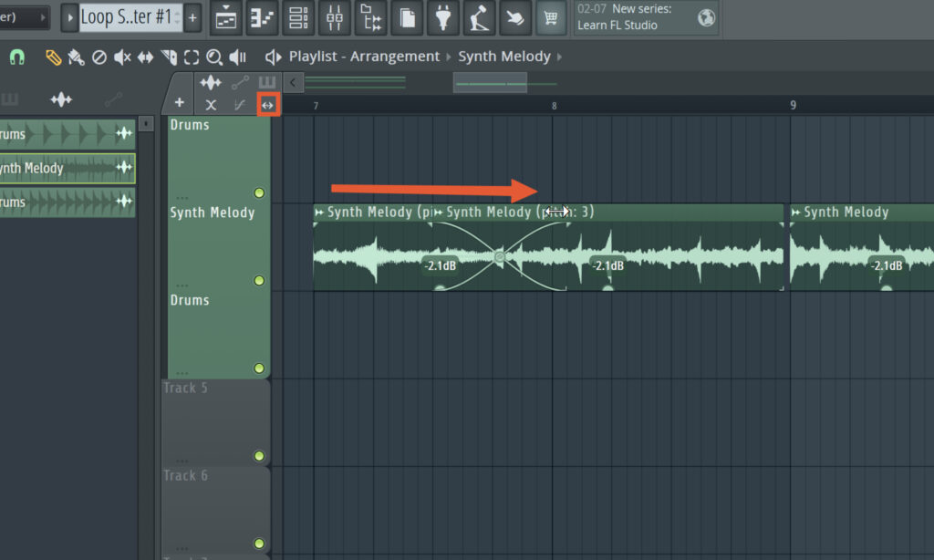The height and width of the screenshot is (560, 934).
Task: Select the Slice tool
Action: point(169,57)
